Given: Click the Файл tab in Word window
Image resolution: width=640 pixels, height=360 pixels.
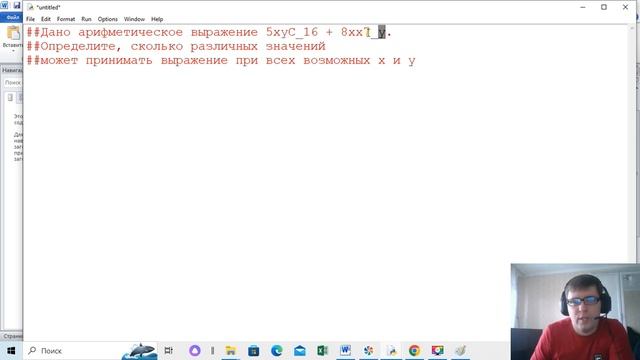Looking at the screenshot, I should (x=12, y=18).
